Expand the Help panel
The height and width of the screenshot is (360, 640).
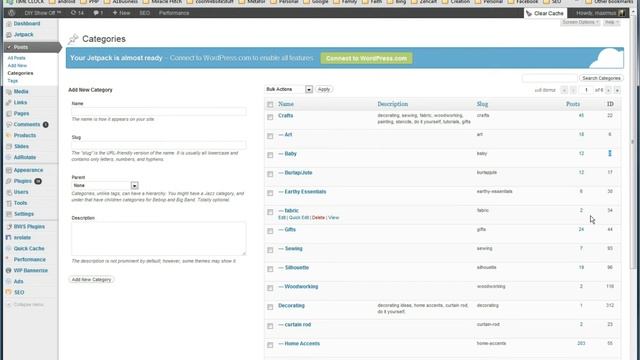coord(611,22)
